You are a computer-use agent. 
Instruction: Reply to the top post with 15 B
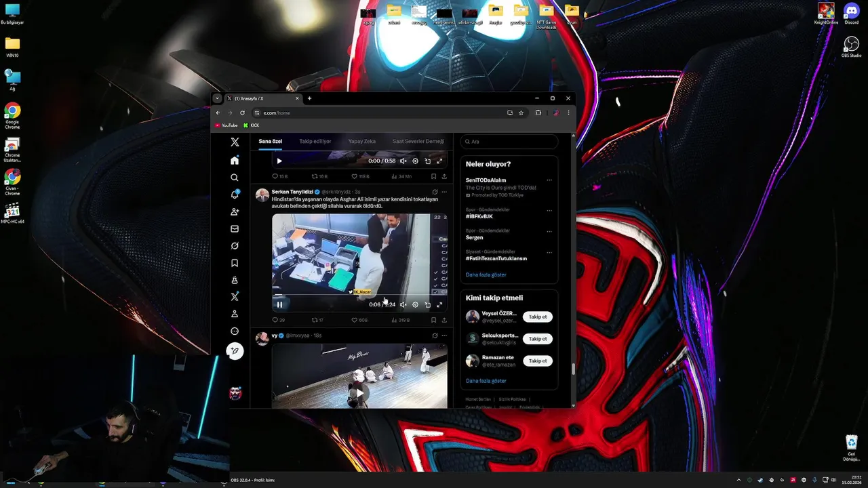click(279, 176)
